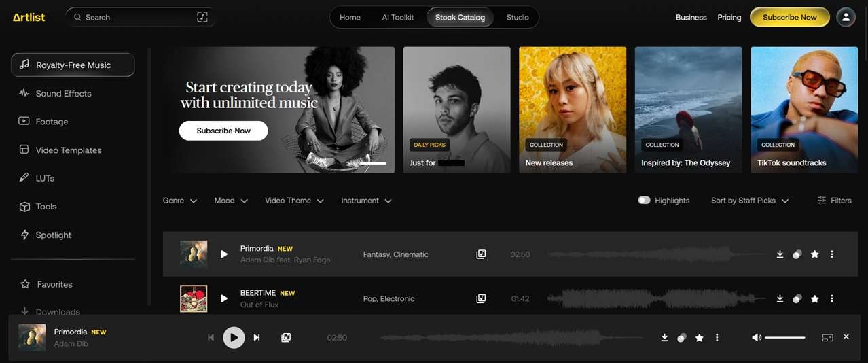Select Royalty-Free Music in sidebar

pos(73,65)
